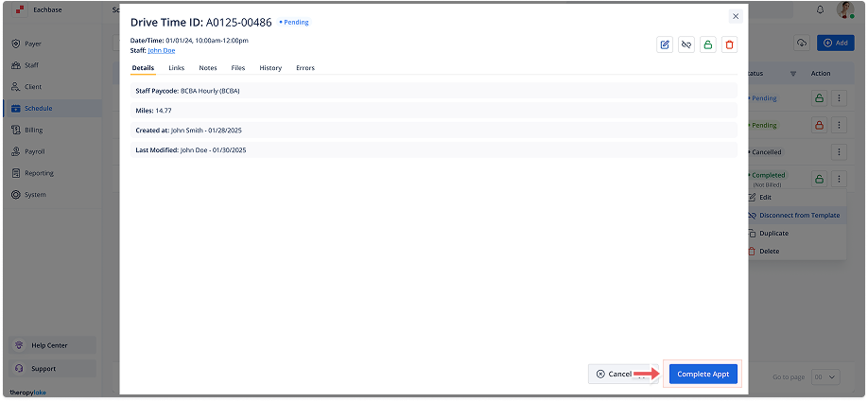Open the History tab
The height and width of the screenshot is (402, 868).
(270, 68)
